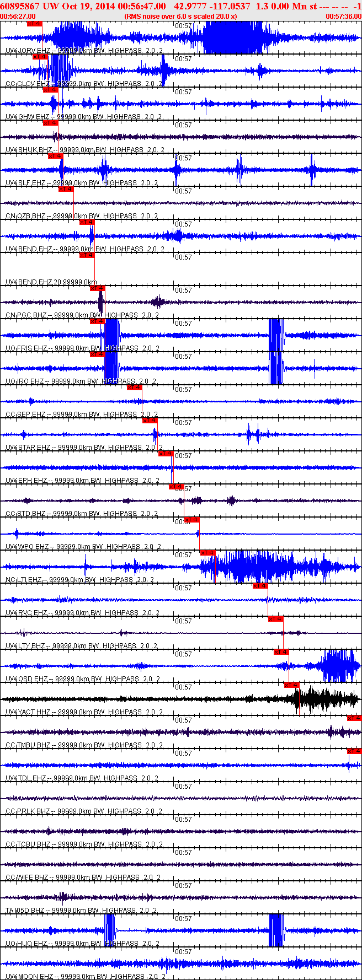Click the coordinates 42.9777 -117.0537 in header
Screen dimensions: 362x980
[x=212, y=6]
